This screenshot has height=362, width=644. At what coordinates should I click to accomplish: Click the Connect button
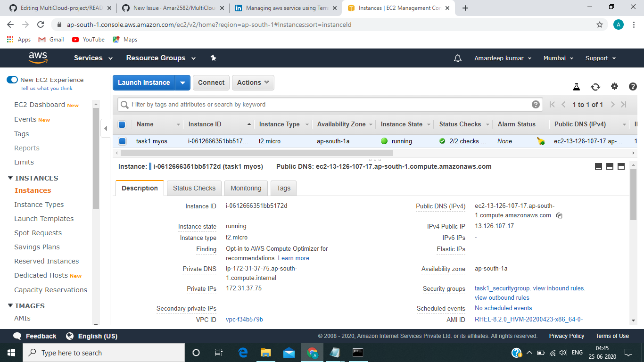[x=211, y=82]
